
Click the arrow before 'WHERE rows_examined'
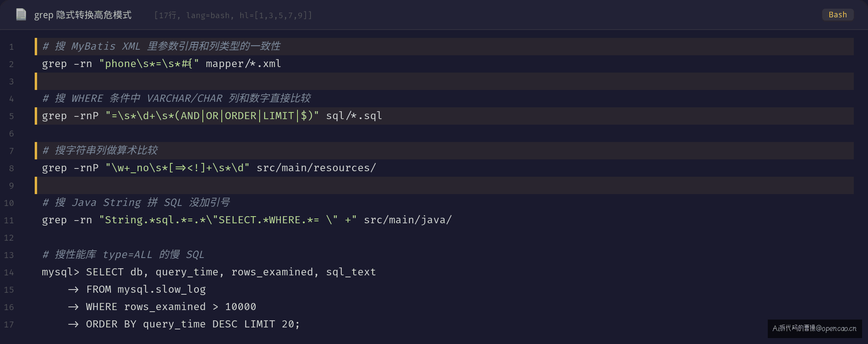tap(73, 307)
